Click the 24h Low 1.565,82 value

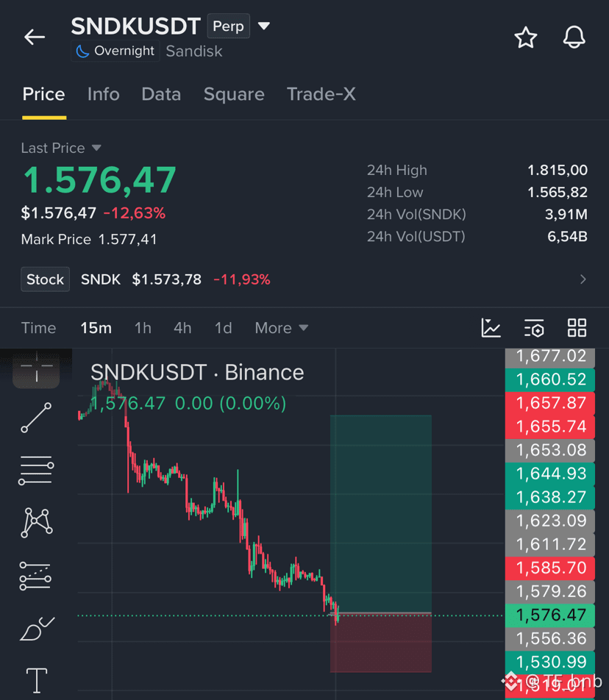[558, 193]
